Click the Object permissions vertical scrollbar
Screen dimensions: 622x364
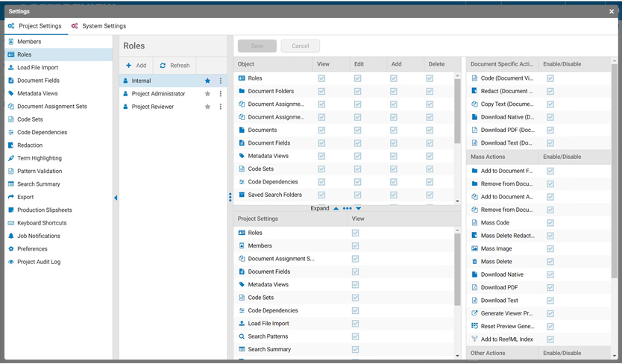[x=458, y=112]
